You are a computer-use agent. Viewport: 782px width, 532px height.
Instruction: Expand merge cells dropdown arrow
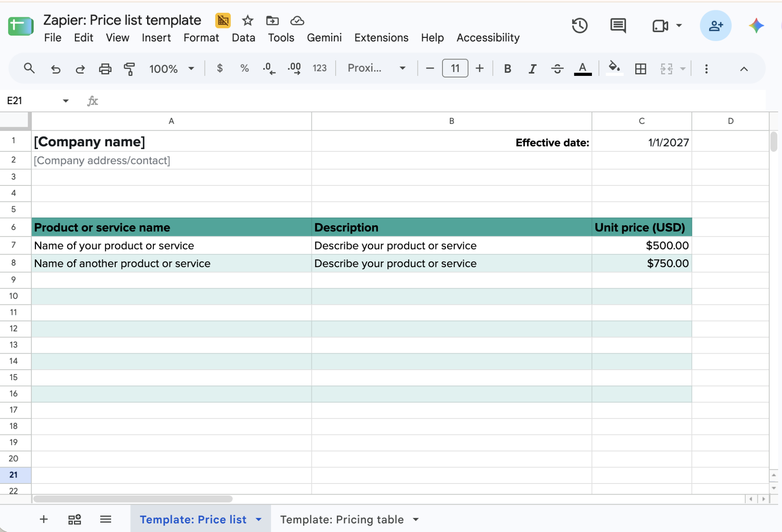pyautogui.click(x=683, y=69)
